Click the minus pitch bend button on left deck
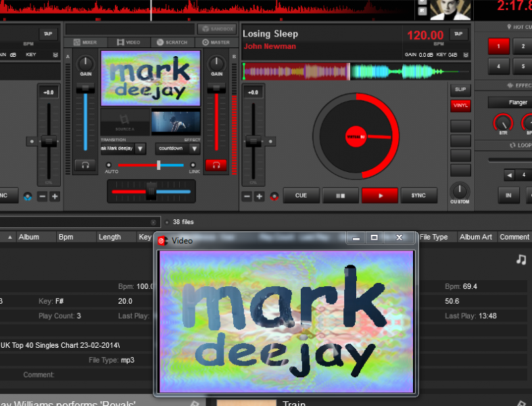The width and height of the screenshot is (532, 406). point(42,196)
